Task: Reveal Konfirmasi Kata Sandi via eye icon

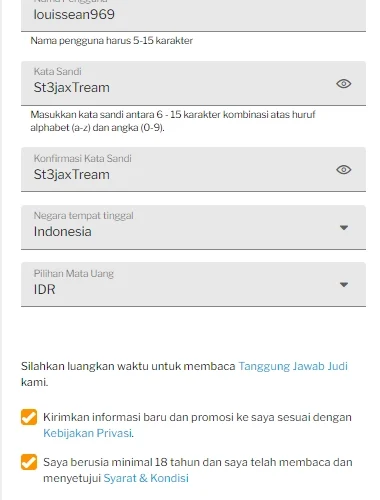Action: [343, 170]
